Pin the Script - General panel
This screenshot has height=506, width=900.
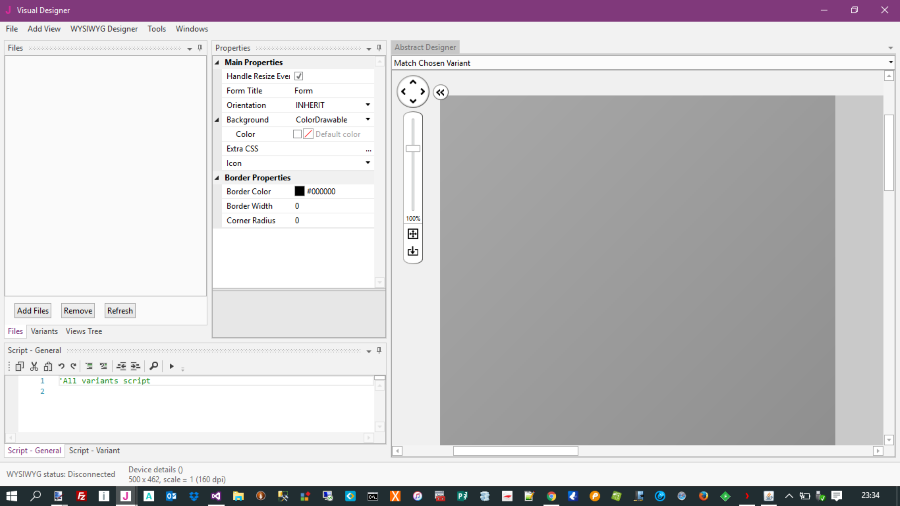379,350
